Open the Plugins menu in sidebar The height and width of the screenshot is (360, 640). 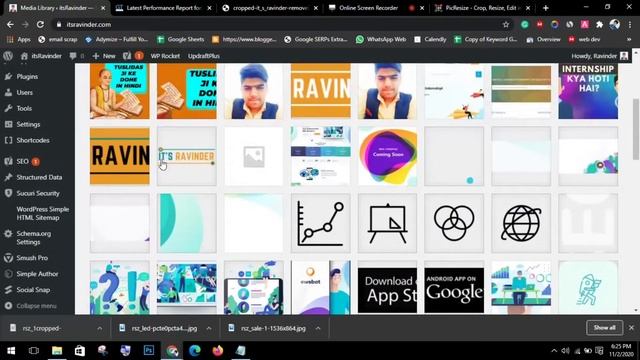(27, 76)
